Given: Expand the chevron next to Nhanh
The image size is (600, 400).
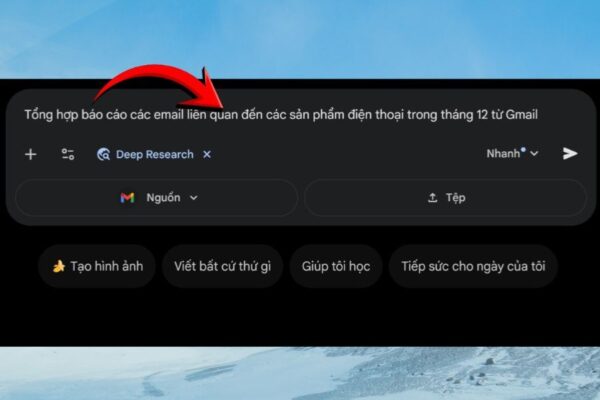Looking at the screenshot, I should point(534,154).
